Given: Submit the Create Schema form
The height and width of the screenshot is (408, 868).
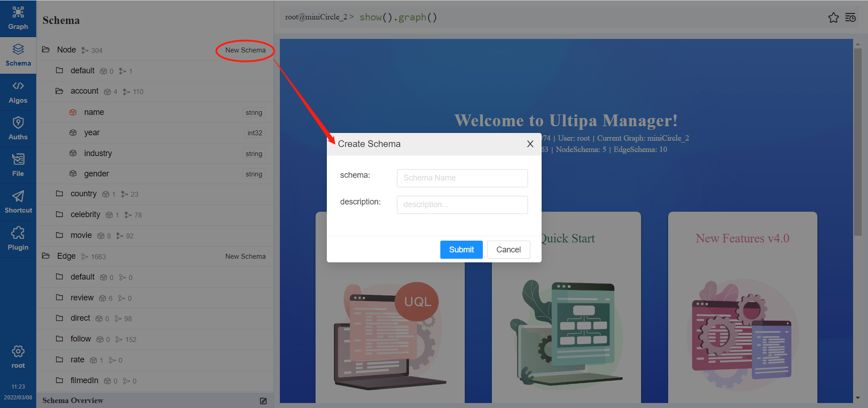Looking at the screenshot, I should click(461, 250).
